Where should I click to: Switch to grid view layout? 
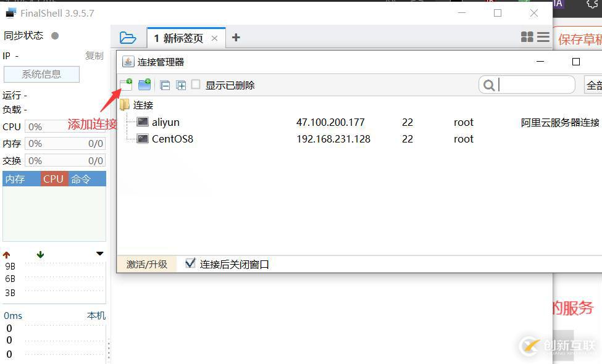(527, 37)
